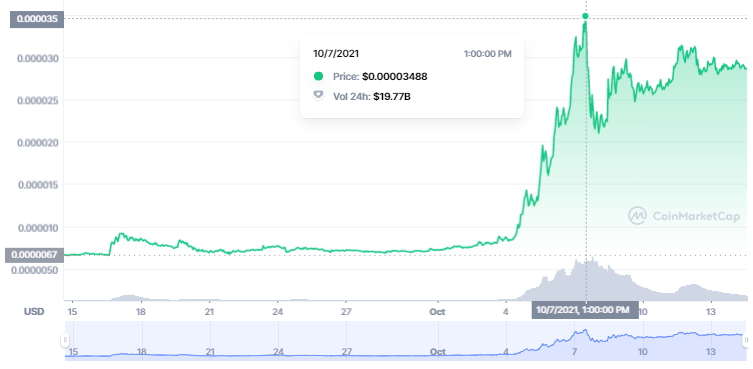Select the right range slider handle
This screenshot has height=369, width=753.
(x=746, y=341)
